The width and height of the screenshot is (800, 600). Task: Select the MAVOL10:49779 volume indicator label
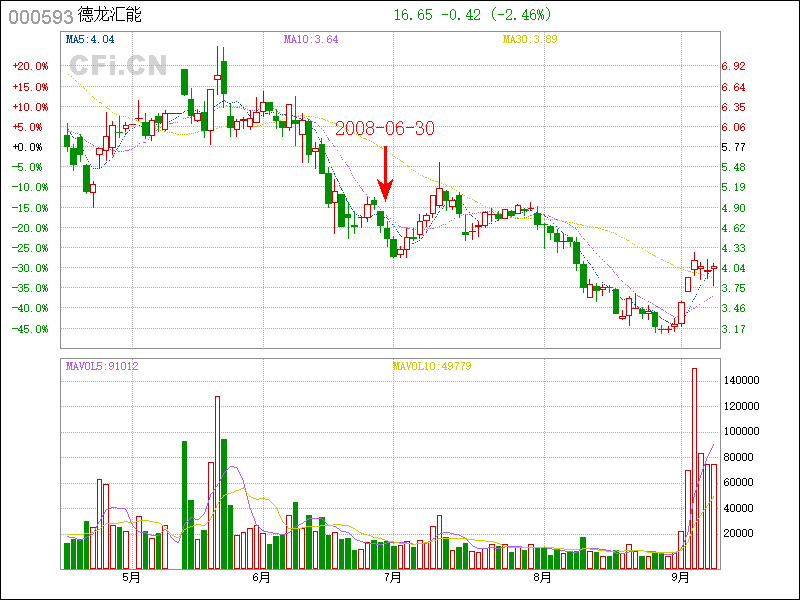tap(432, 366)
